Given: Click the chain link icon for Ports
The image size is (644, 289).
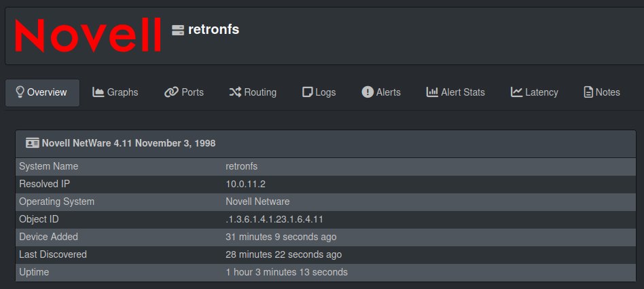Looking at the screenshot, I should point(171,92).
